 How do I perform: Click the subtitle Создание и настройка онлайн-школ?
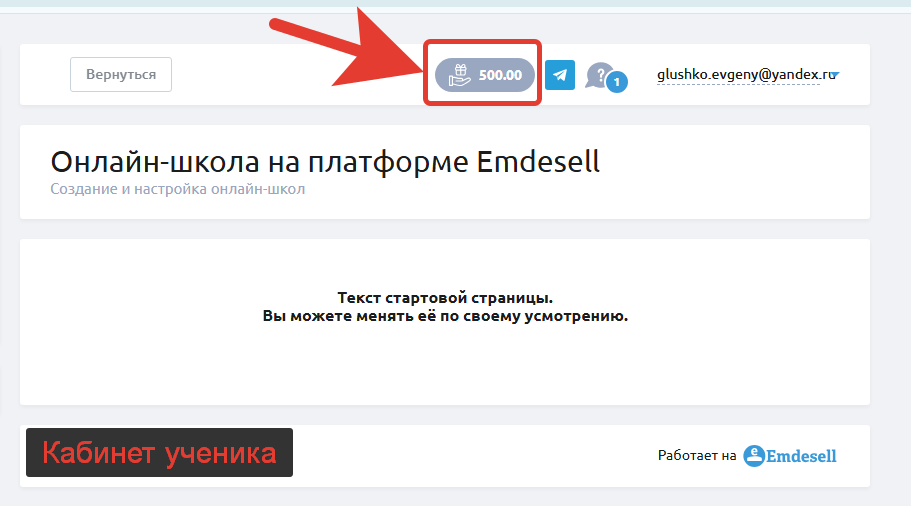click(x=177, y=189)
